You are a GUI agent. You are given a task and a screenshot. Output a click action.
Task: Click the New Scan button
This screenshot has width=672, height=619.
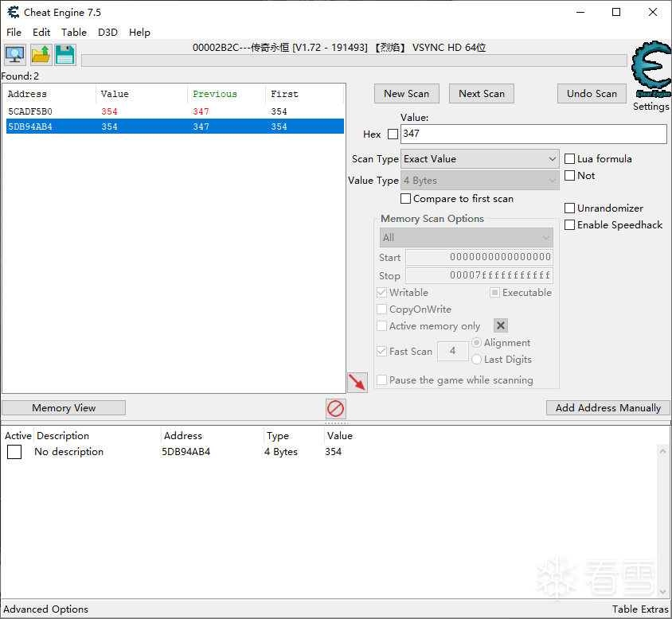(x=407, y=93)
